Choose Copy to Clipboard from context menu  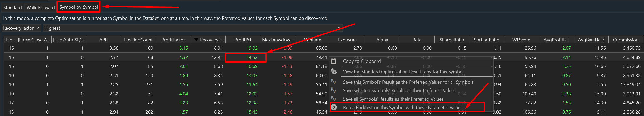point(362,61)
